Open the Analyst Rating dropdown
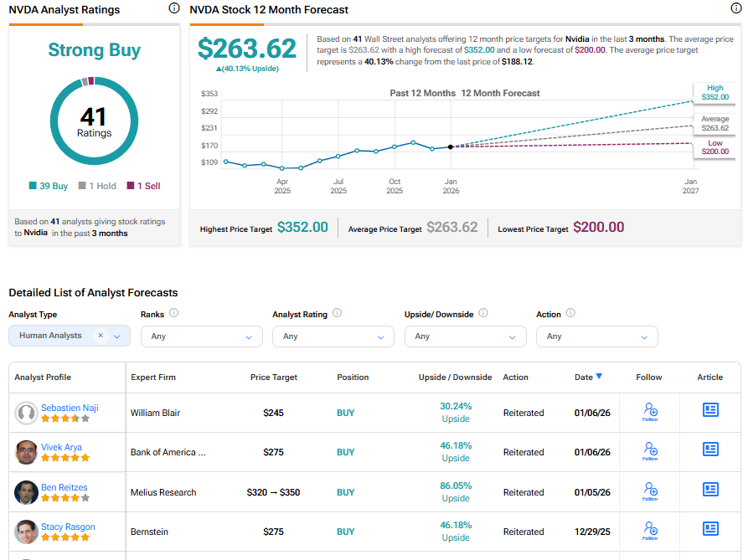This screenshot has height=560, width=743. 333,337
